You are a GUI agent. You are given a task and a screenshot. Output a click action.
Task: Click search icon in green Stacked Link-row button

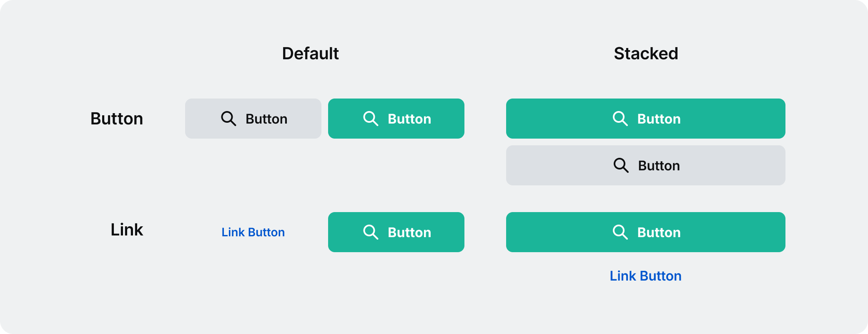pyautogui.click(x=620, y=232)
